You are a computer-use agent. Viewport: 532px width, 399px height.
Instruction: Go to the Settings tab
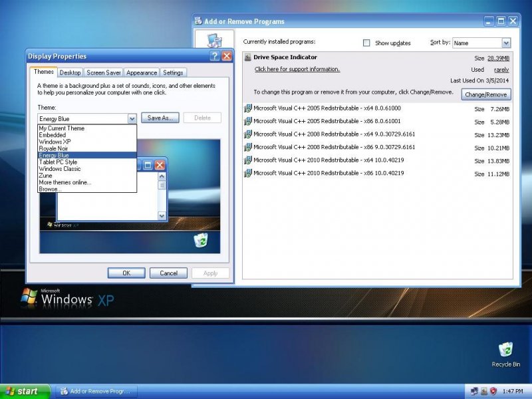tap(173, 72)
